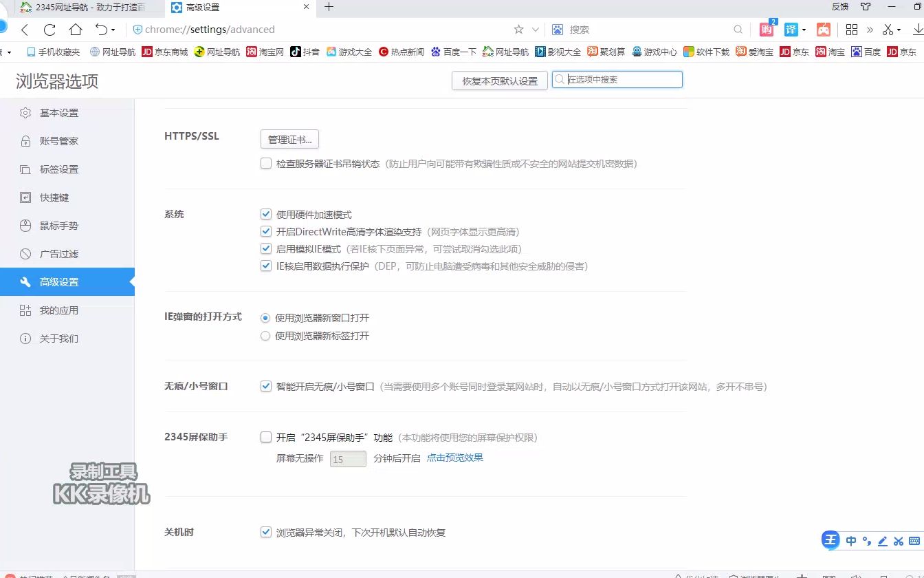Open the 游戏大全 bookmark
924x578 pixels.
pos(349,52)
